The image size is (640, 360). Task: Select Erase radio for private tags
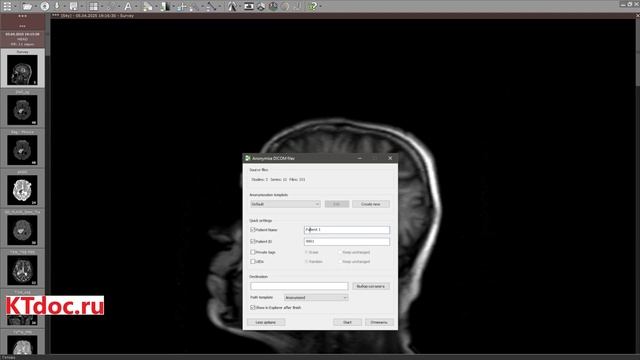[x=306, y=252]
